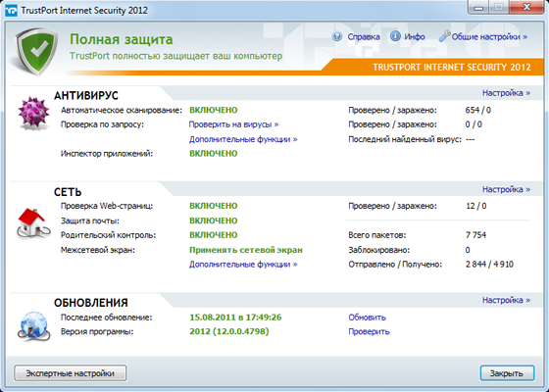
Task: Open Экспертные настройки button
Action: tap(70, 373)
